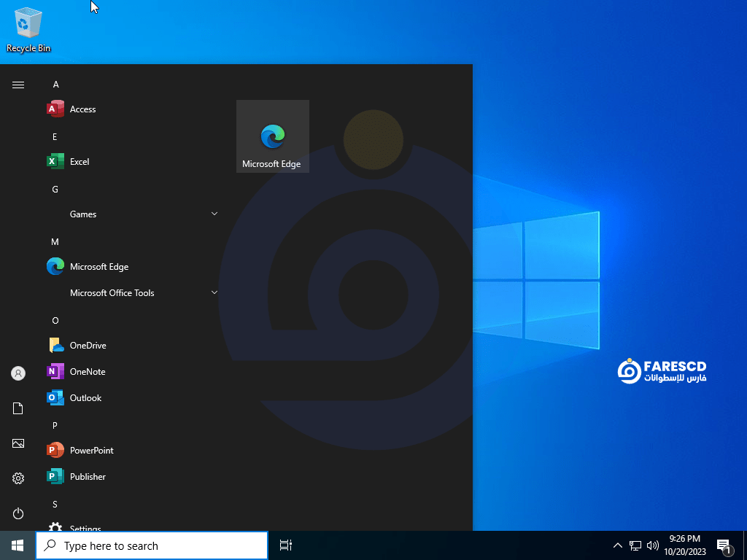Click the Power button in the Start menu
The width and height of the screenshot is (747, 560).
pos(18,513)
